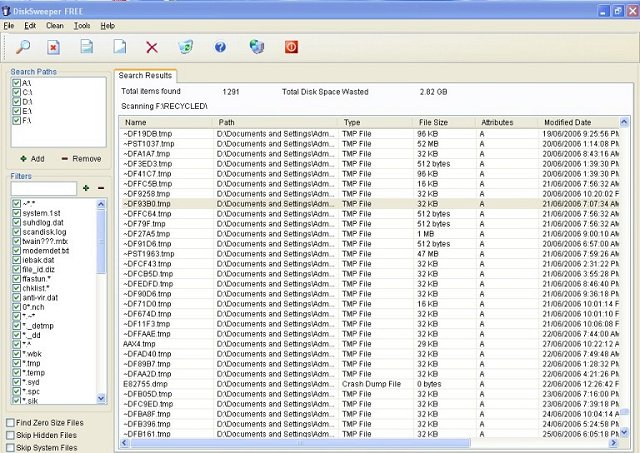This screenshot has width=640, height=453.
Task: Enable the Skip Hidden Files checkbox
Action: tap(11, 436)
